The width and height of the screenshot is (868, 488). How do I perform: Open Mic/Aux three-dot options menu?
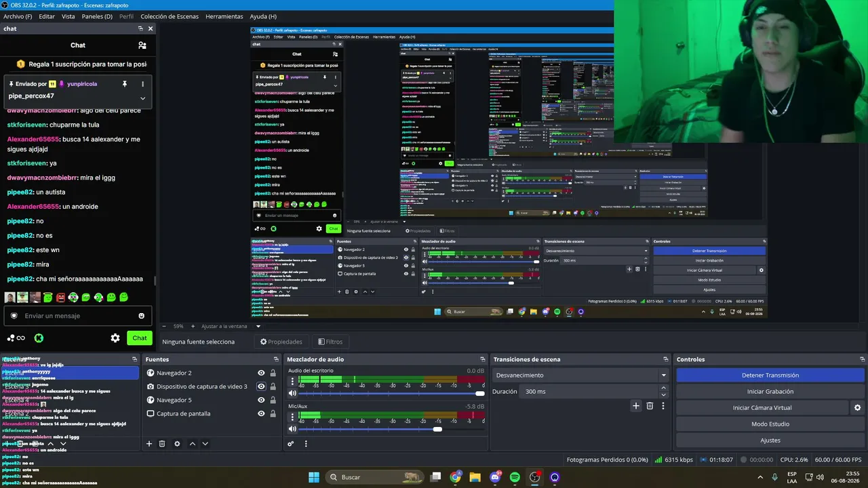pos(293,416)
